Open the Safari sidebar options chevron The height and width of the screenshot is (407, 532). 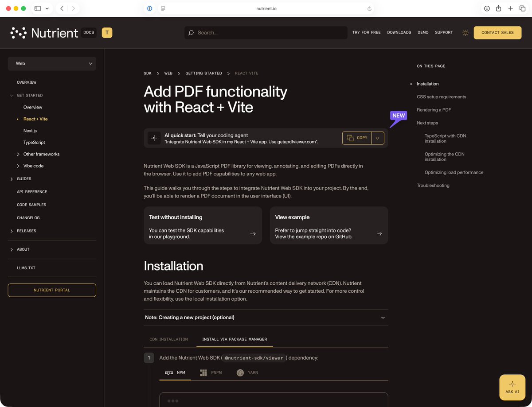47,8
